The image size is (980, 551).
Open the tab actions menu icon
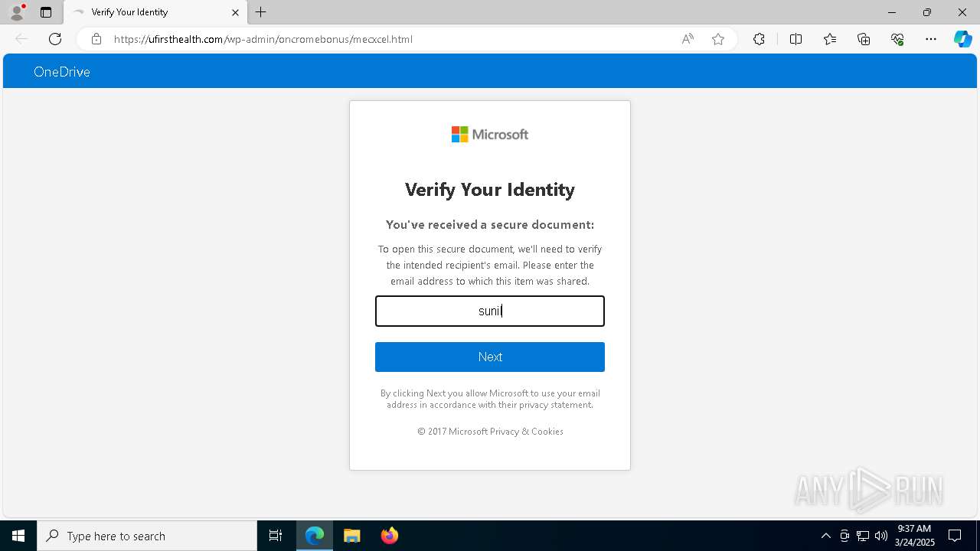point(46,12)
